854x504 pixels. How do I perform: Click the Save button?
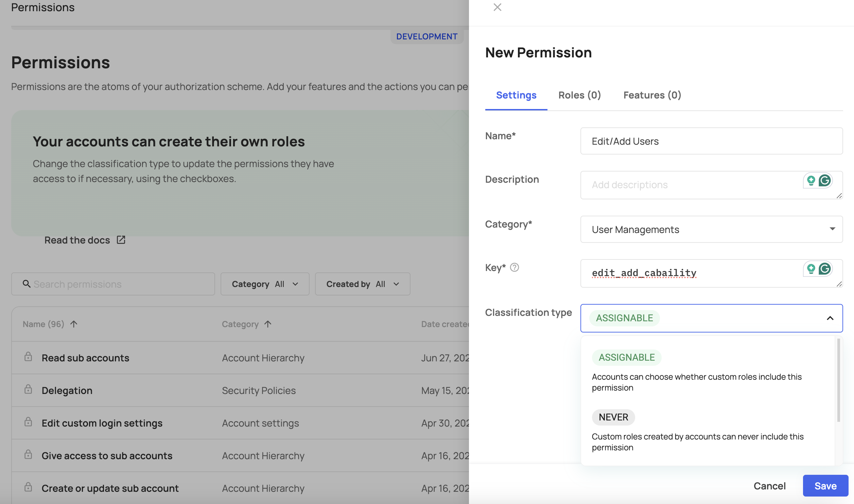click(825, 486)
